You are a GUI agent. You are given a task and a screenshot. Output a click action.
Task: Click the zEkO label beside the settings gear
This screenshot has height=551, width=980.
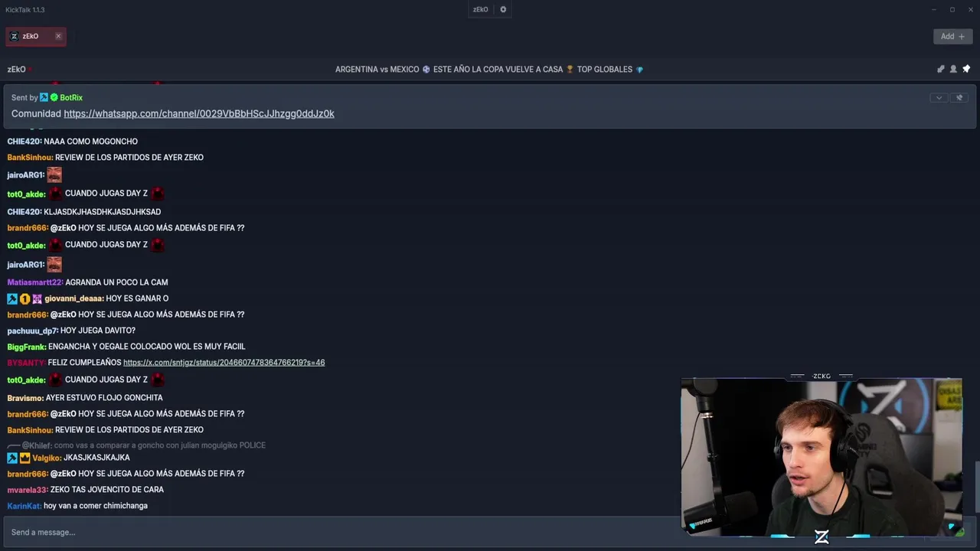[x=480, y=9]
